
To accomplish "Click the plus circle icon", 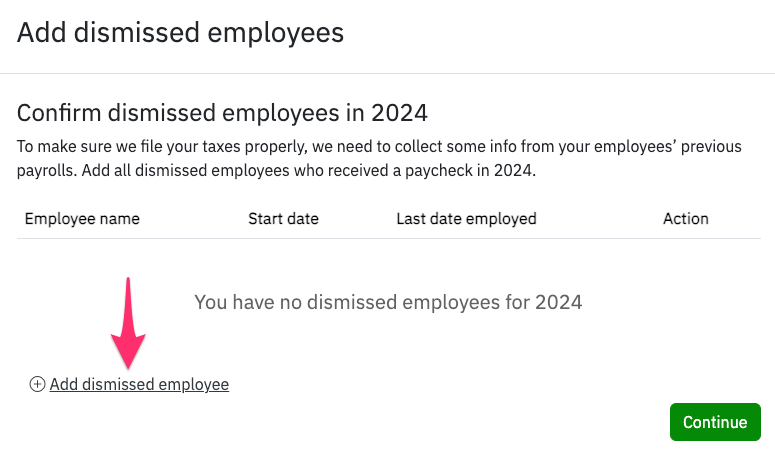I will click(38, 384).
